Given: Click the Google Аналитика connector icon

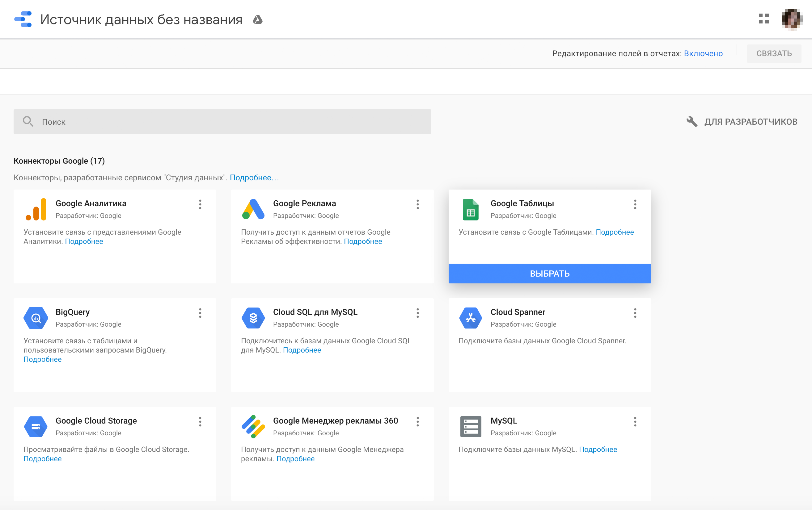Looking at the screenshot, I should click(x=36, y=209).
